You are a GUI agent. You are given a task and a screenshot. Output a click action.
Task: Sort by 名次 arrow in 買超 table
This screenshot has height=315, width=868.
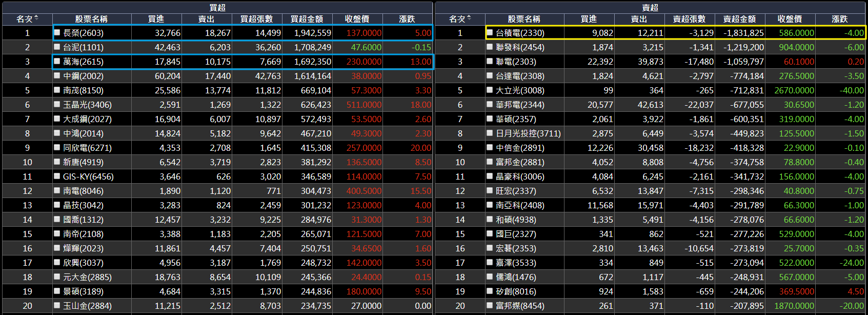tap(36, 18)
